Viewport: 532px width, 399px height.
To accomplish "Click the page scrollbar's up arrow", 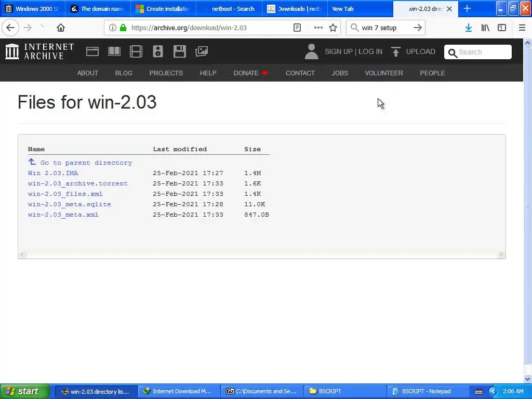I will tap(528, 43).
